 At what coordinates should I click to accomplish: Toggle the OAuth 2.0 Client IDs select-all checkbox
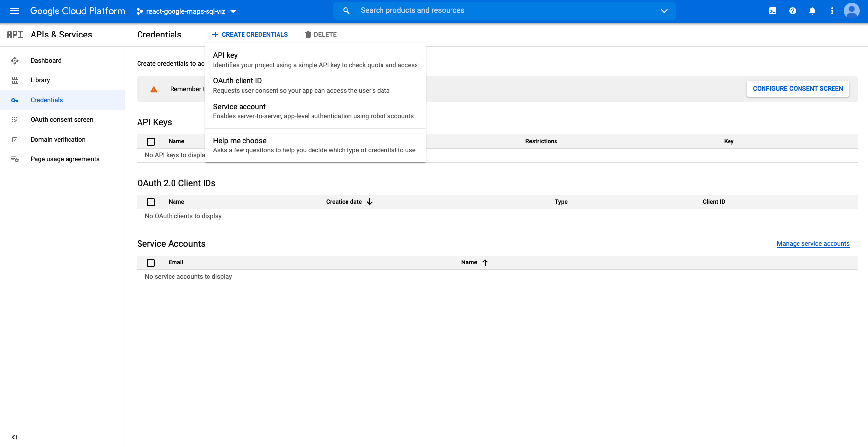pyautogui.click(x=151, y=202)
